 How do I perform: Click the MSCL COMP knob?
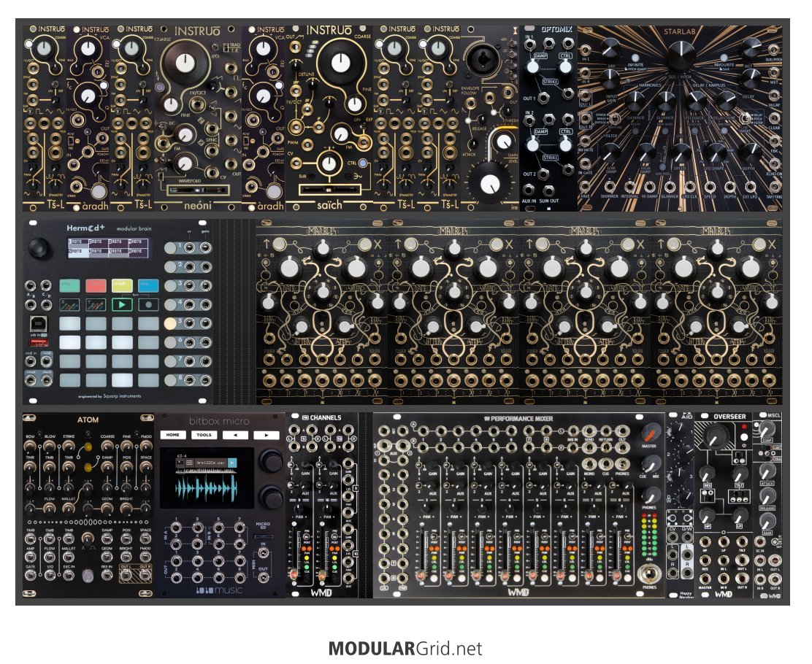(766, 428)
